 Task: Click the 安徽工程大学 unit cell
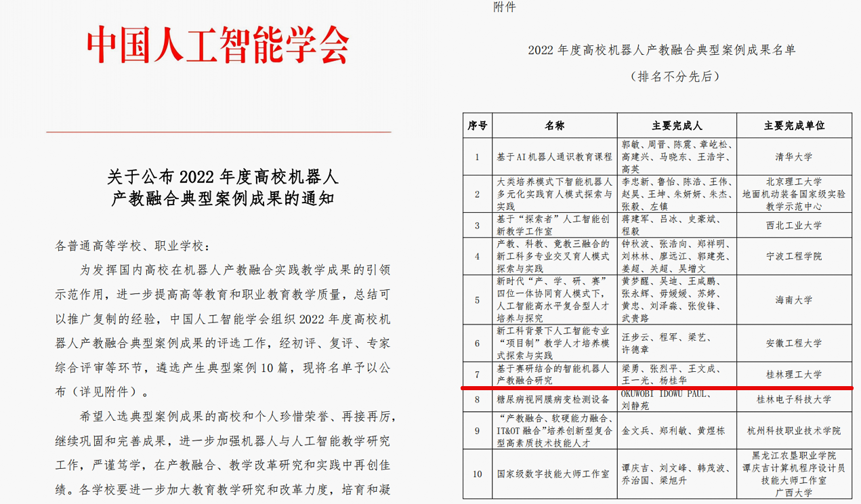(794, 343)
